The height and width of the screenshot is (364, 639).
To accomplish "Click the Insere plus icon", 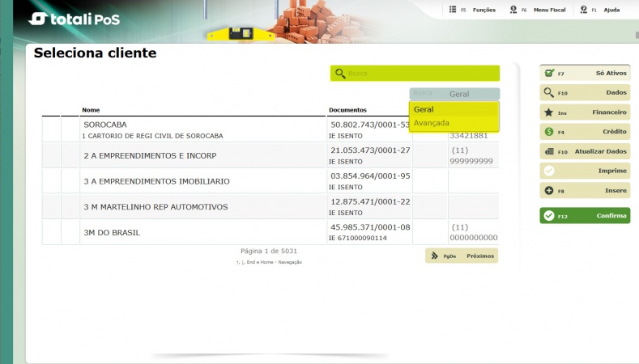I will click(x=549, y=191).
